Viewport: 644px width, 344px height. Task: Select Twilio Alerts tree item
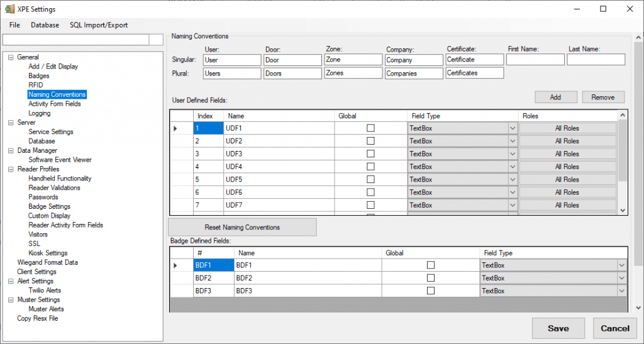45,290
